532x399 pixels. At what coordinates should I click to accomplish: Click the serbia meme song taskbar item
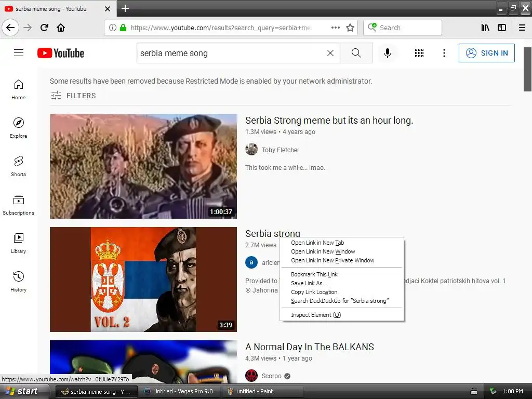96,392
